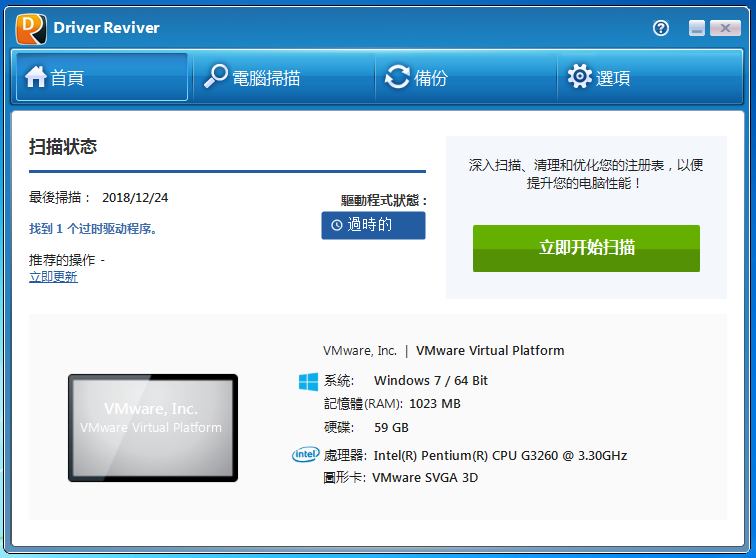Select the 2018/12/24 last scan date

[x=135, y=198]
